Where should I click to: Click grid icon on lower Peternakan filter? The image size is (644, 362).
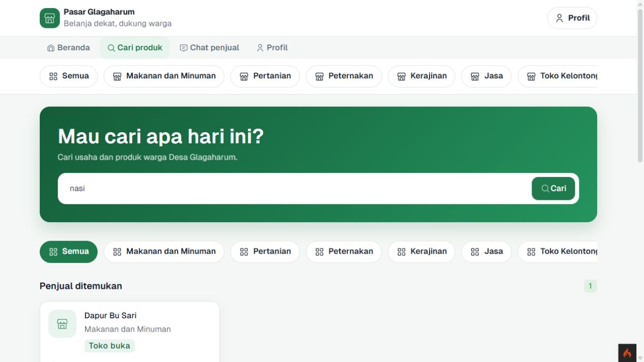coord(319,252)
